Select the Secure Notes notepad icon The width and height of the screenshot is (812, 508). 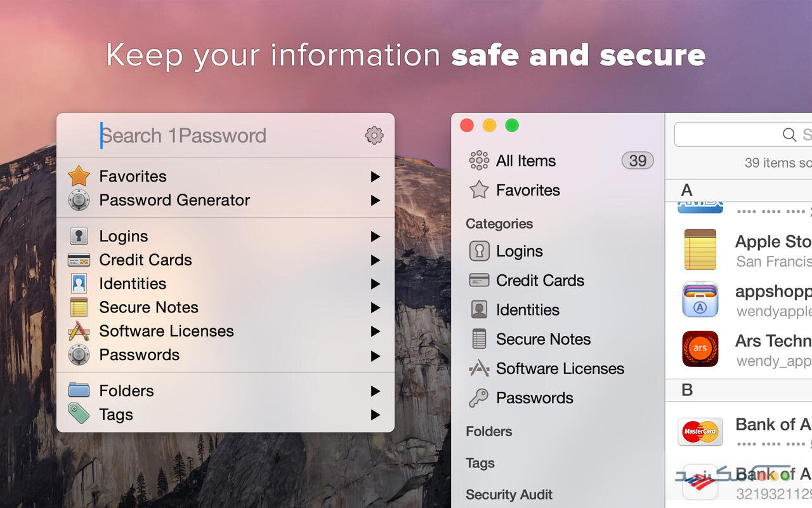(x=479, y=338)
